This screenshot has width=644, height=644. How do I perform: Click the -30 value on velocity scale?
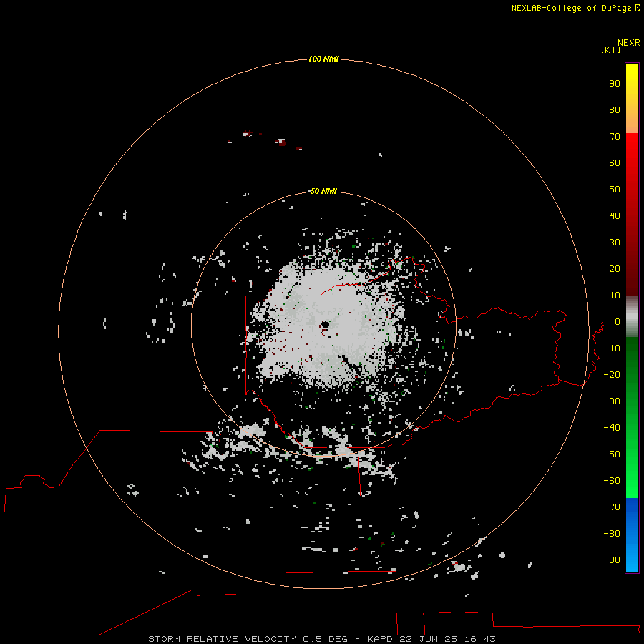coord(612,401)
